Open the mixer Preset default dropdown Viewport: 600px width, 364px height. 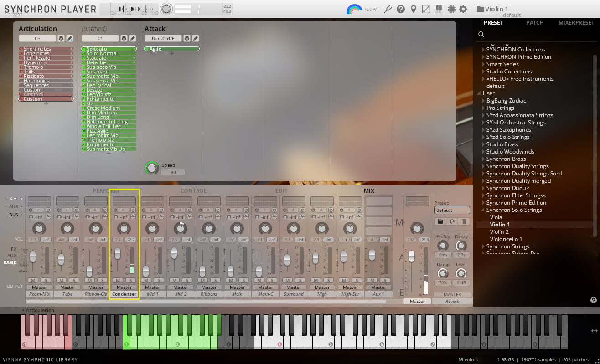[452, 210]
